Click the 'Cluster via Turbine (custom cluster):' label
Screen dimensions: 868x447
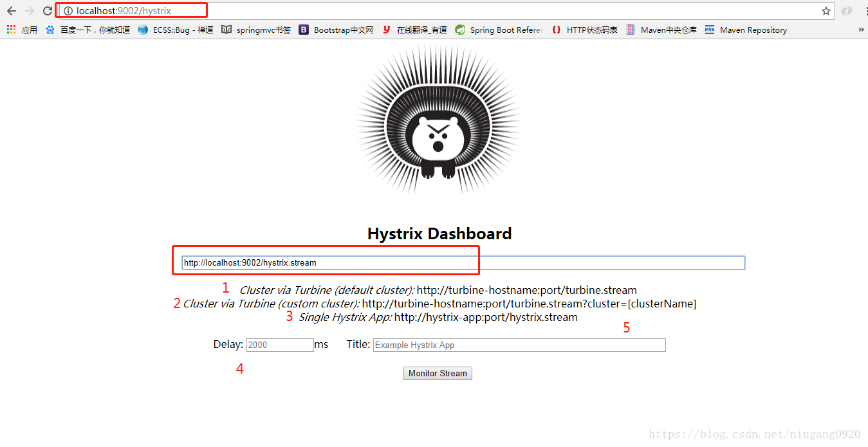pyautogui.click(x=272, y=304)
